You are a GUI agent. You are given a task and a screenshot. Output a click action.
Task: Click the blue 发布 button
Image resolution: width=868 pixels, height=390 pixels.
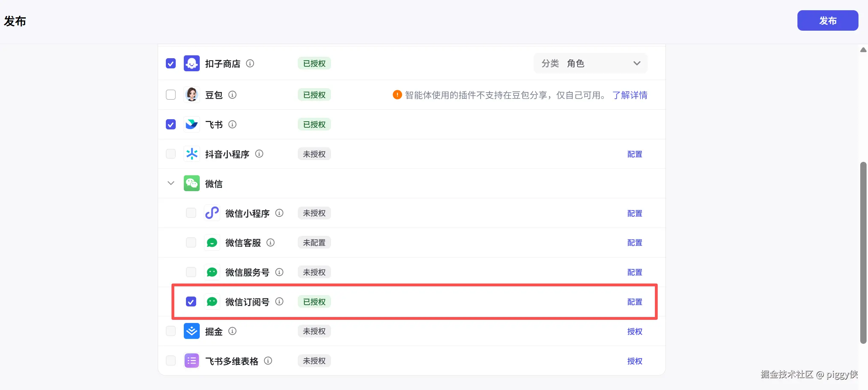[827, 20]
